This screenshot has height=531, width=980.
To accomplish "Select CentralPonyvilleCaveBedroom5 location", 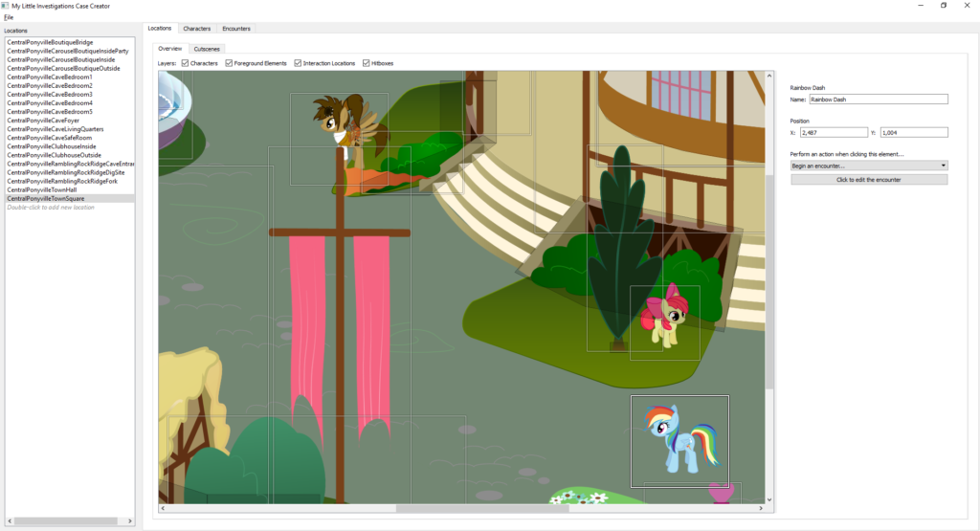I will click(50, 112).
